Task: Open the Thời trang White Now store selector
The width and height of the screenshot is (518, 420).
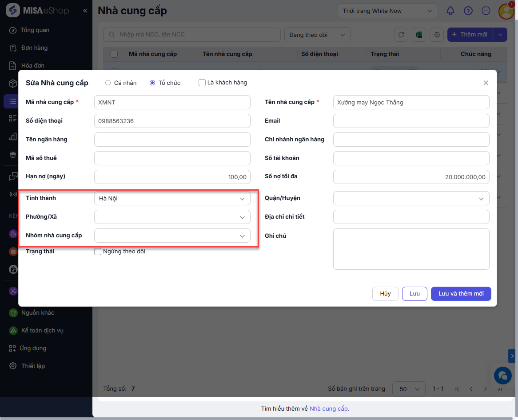Action: tap(387, 11)
